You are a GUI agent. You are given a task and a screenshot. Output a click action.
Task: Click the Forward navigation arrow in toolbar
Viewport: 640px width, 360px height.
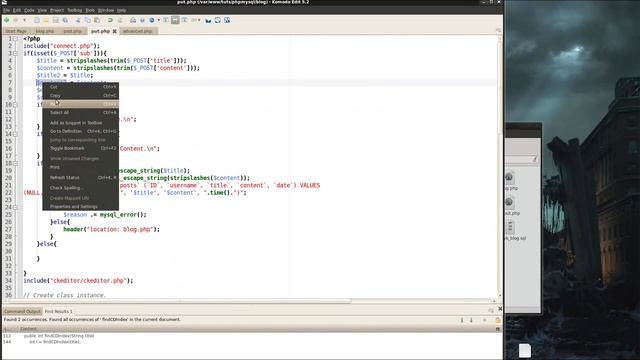tap(16, 20)
